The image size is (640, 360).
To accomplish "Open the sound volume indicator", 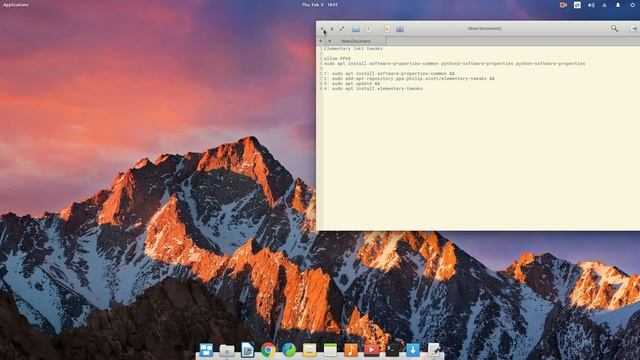I will (x=591, y=5).
